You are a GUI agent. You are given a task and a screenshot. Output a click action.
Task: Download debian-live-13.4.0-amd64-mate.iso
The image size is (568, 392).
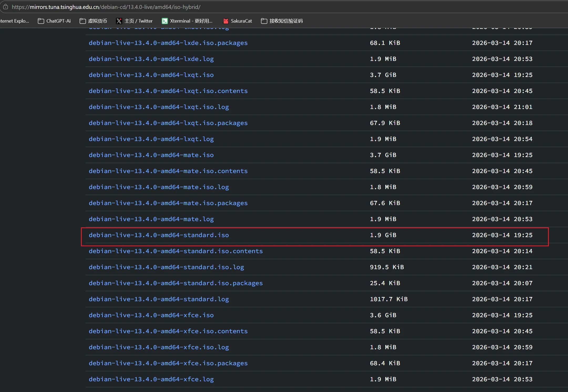tap(151, 155)
